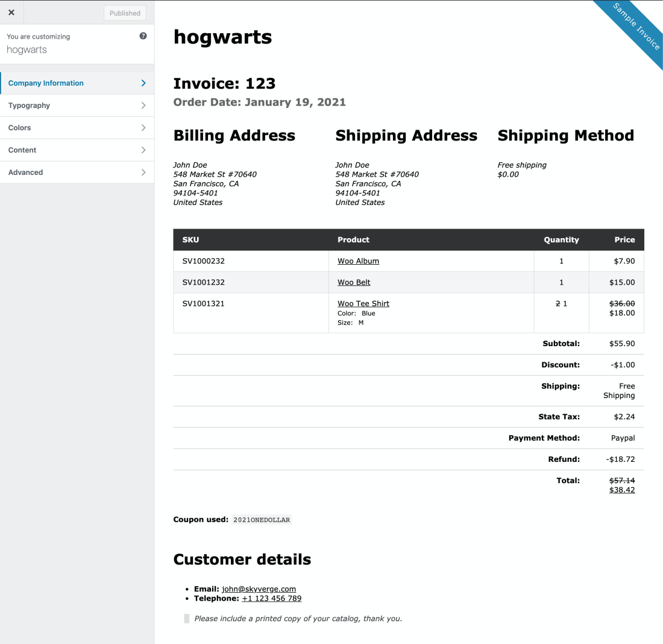Click the discounted total $38.42 link
663x644 pixels.
[x=623, y=490]
